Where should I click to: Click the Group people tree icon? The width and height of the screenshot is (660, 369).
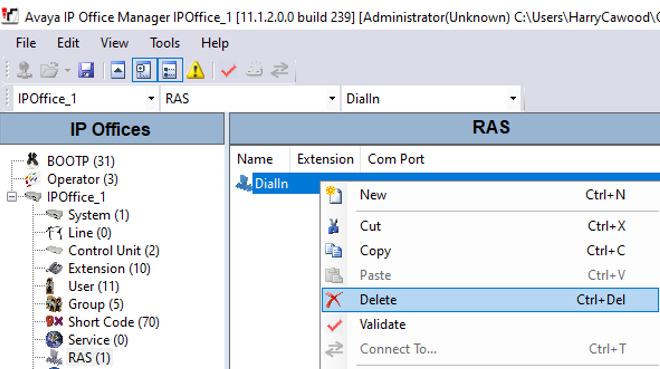[x=54, y=304]
